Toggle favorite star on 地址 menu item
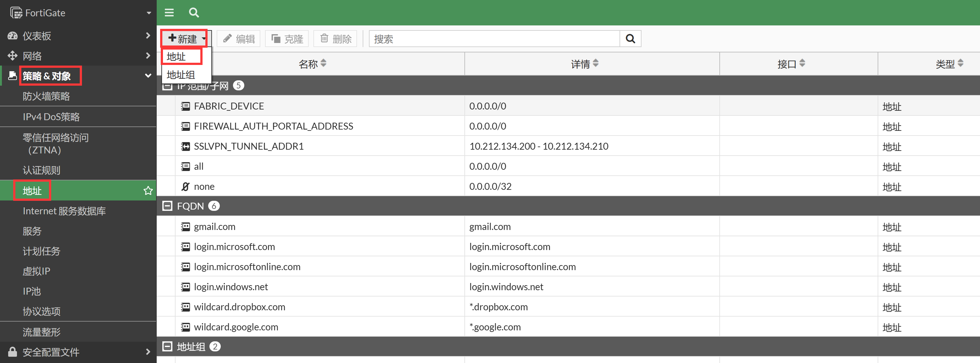This screenshot has width=980, height=363. (148, 190)
